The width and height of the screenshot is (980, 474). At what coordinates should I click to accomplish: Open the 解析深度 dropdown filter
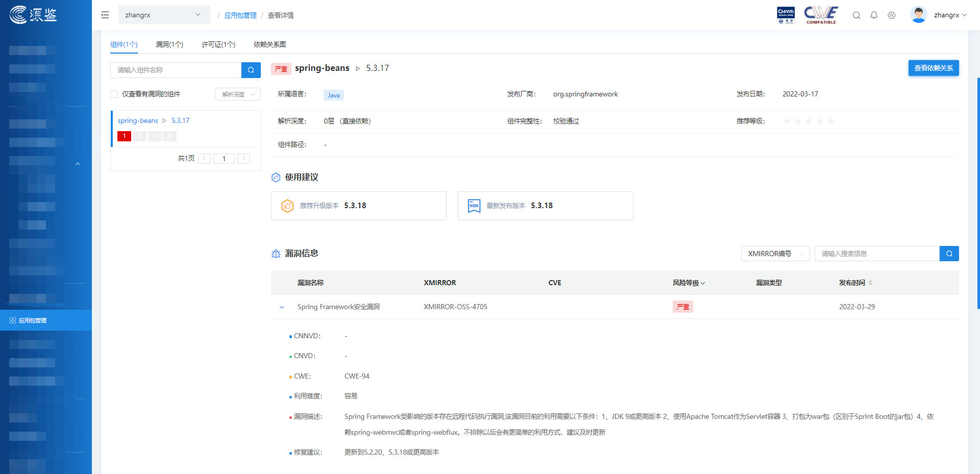pyautogui.click(x=238, y=94)
